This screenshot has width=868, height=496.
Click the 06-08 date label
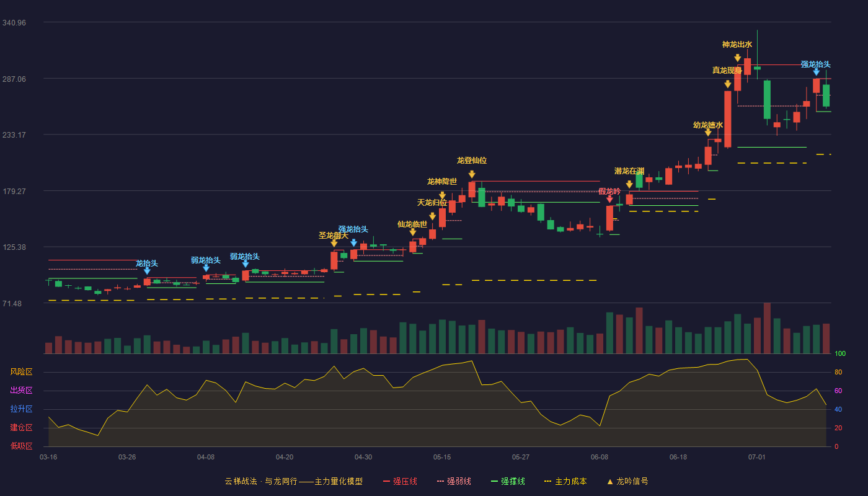(600, 457)
